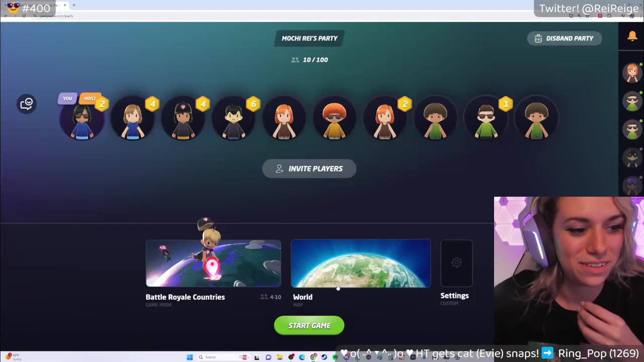Open File Explorer from the taskbar
The image size is (644, 362).
(x=279, y=357)
